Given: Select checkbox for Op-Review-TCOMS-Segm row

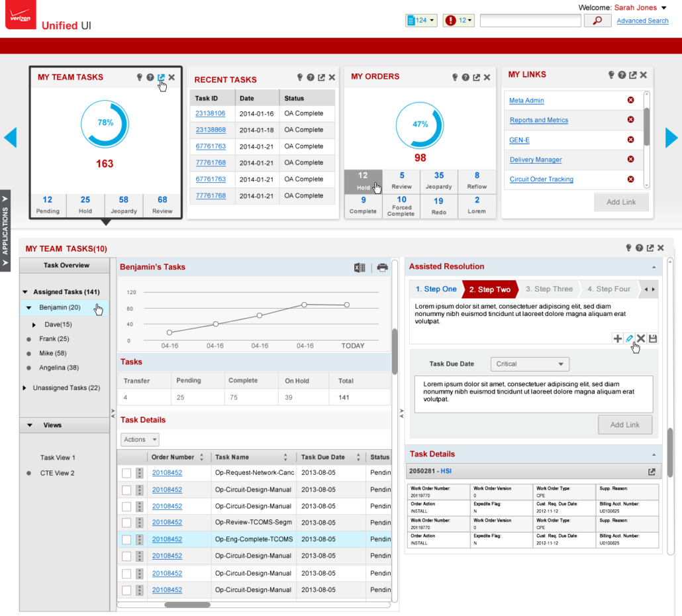Looking at the screenshot, I should click(126, 523).
